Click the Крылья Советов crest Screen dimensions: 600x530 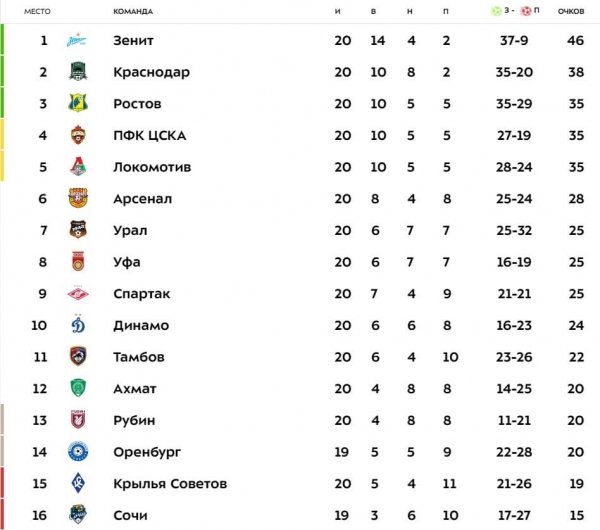(78, 483)
